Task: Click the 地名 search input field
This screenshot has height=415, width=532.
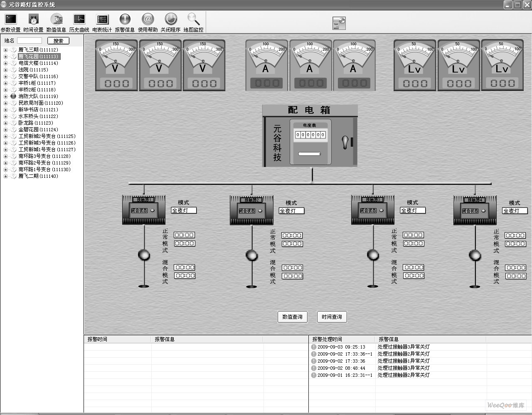Action: [x=29, y=41]
